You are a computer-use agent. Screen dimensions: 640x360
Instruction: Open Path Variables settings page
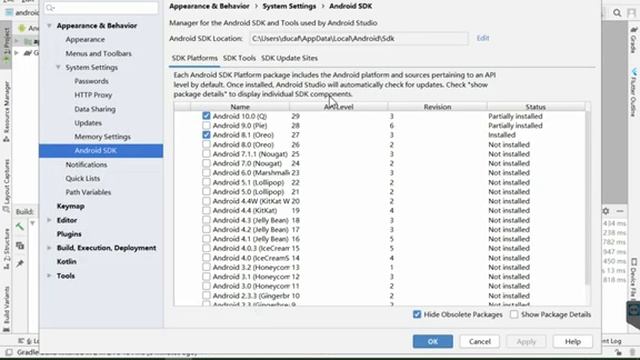(x=88, y=192)
